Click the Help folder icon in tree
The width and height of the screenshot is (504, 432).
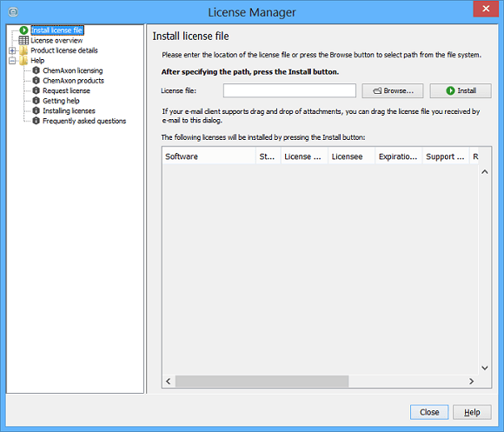23,61
